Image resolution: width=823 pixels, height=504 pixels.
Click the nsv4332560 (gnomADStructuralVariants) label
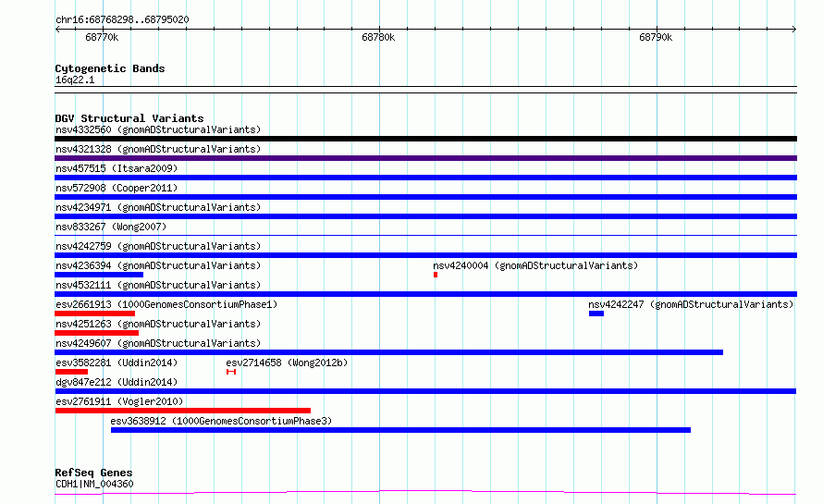(x=158, y=129)
